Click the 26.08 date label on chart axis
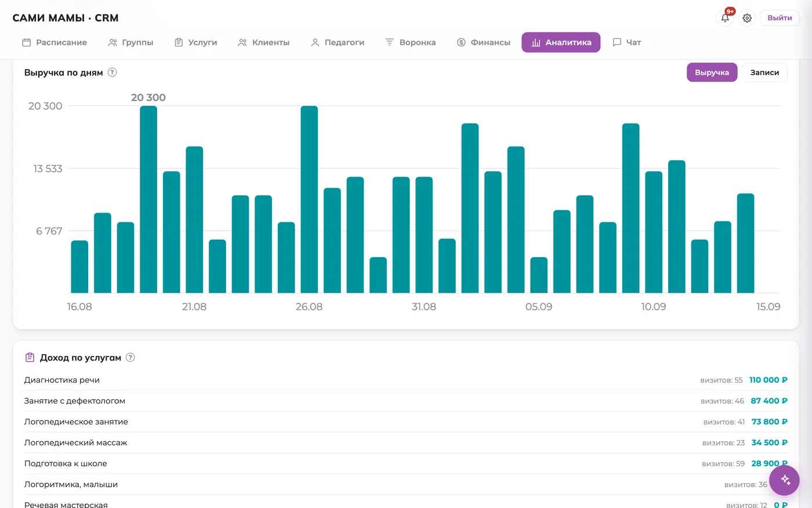The width and height of the screenshot is (812, 508). click(x=309, y=307)
